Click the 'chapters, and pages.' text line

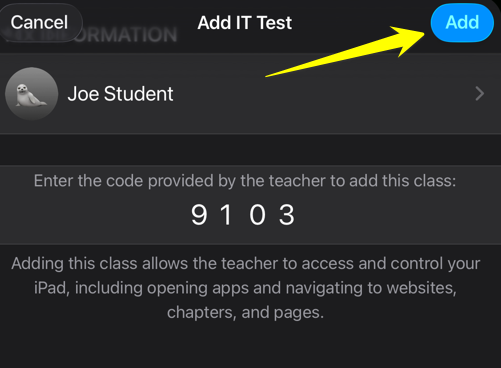pos(245,313)
